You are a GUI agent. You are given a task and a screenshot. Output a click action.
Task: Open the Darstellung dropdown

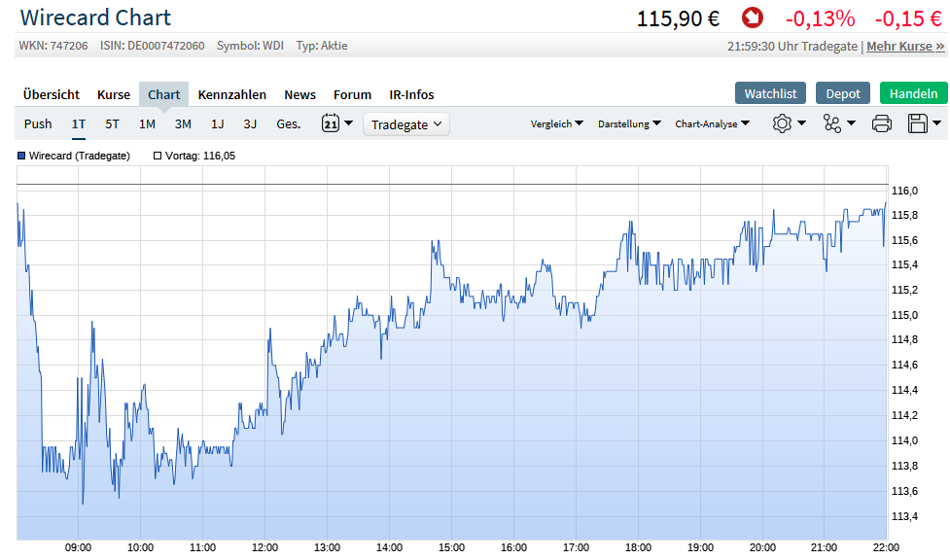(625, 123)
